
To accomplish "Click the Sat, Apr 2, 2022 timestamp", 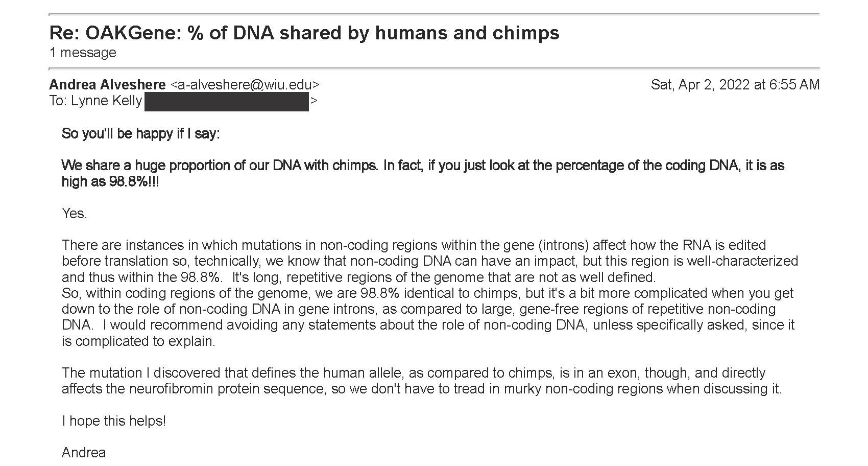I will pos(735,85).
